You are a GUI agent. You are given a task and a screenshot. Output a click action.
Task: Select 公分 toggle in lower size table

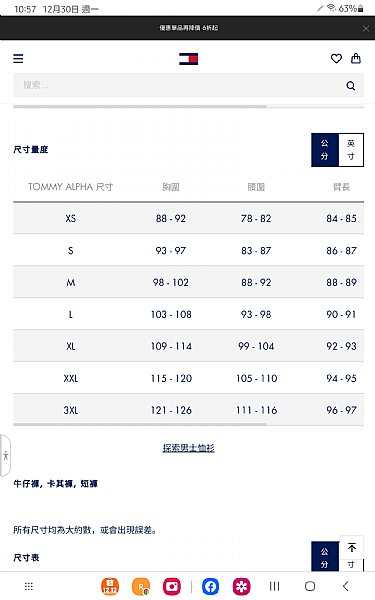pos(324,557)
